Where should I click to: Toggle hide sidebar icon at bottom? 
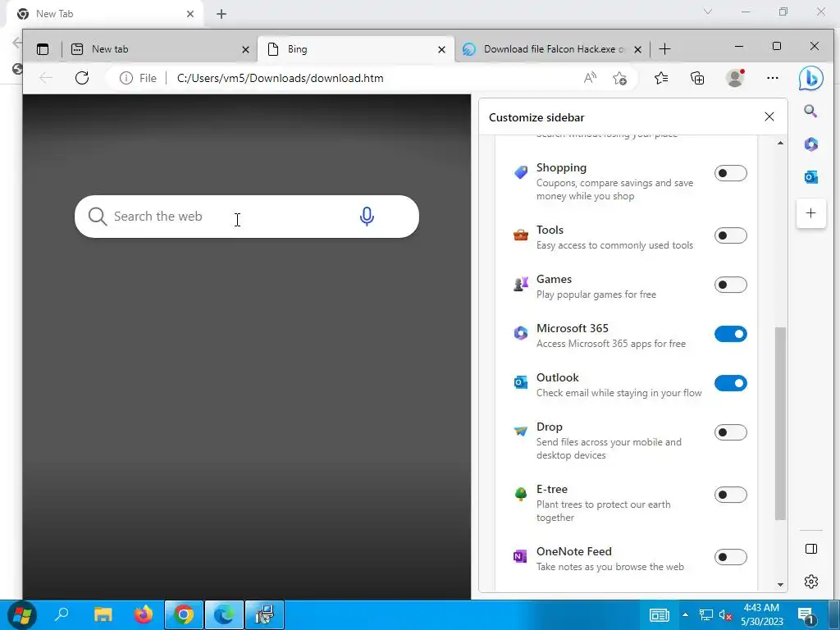coord(810,549)
